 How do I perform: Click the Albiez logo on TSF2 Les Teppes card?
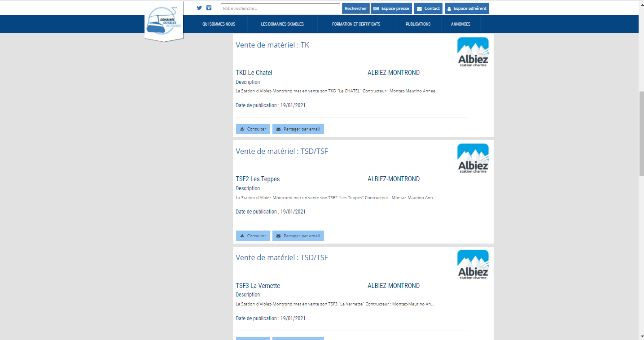[473, 158]
